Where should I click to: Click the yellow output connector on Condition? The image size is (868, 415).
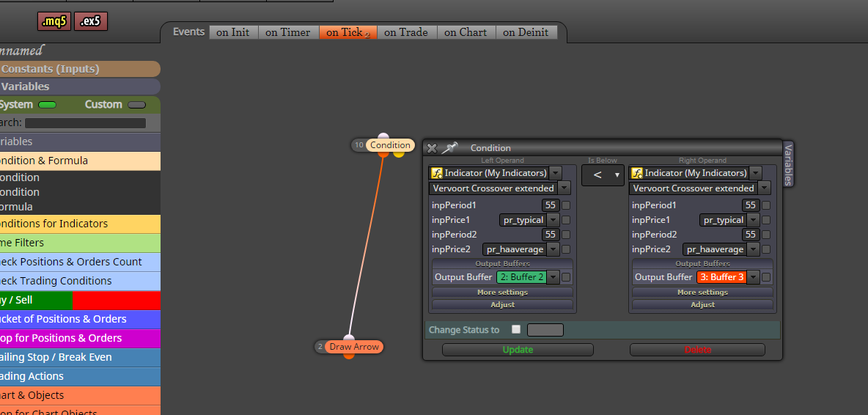[x=399, y=153]
